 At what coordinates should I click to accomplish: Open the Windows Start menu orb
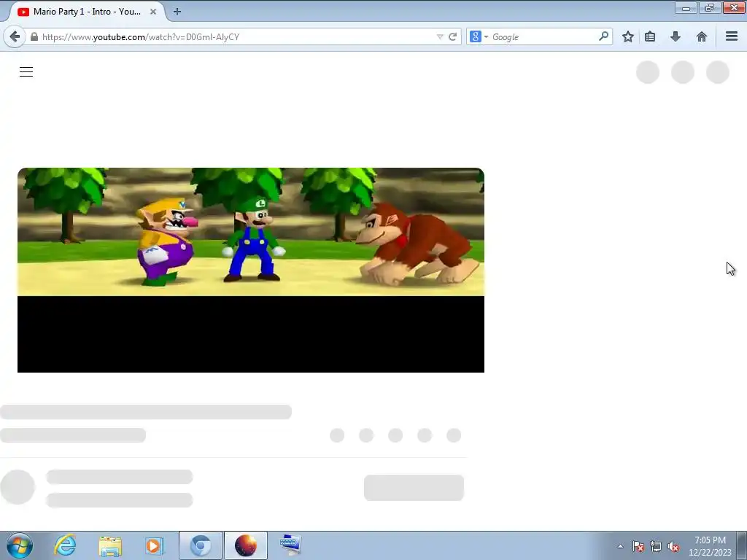(x=20, y=545)
